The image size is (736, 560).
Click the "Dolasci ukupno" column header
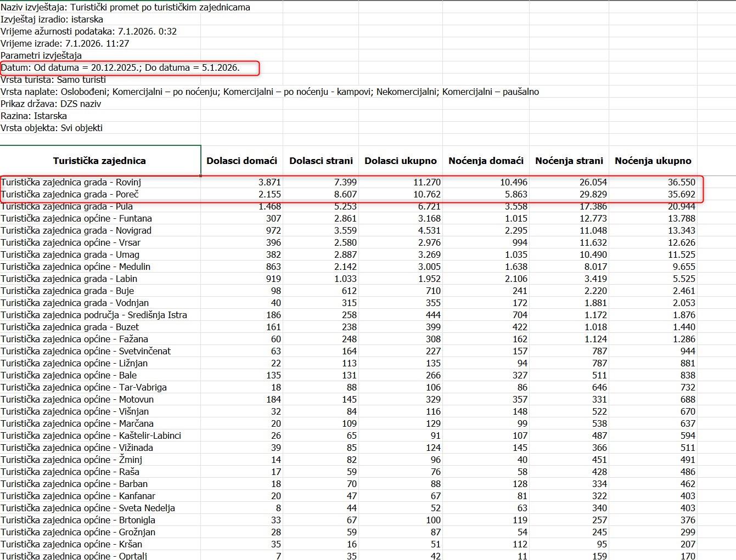(x=401, y=161)
